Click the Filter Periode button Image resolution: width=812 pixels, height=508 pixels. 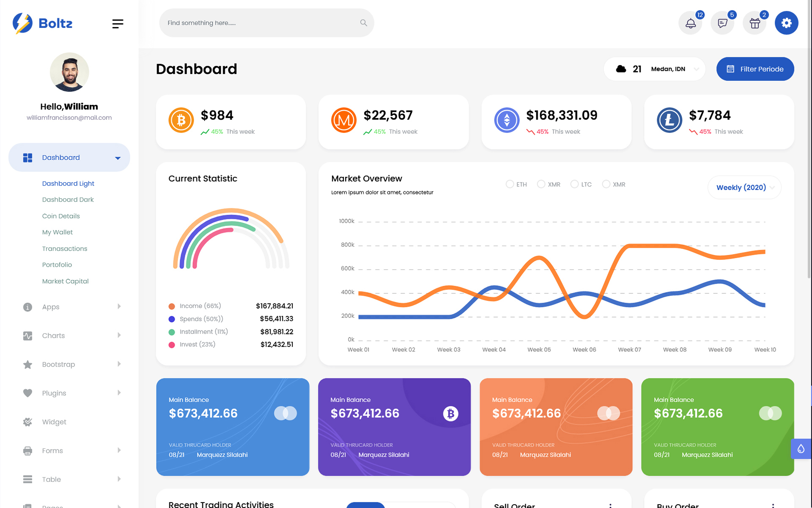[755, 69]
